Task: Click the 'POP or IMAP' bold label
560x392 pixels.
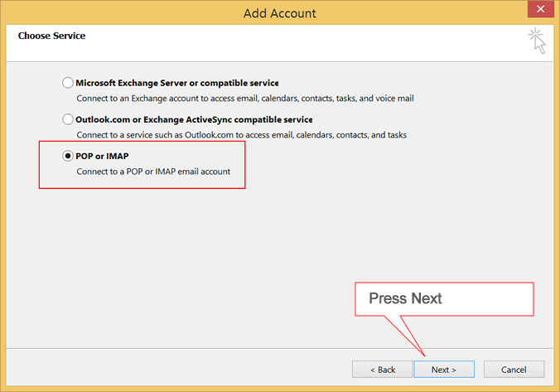Action: click(x=102, y=156)
